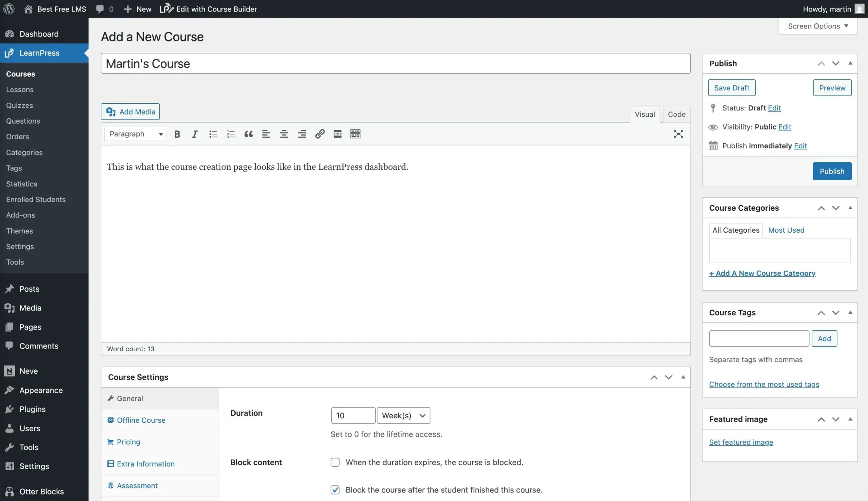Open Posts menu in sidebar
The width and height of the screenshot is (868, 501).
tap(44, 289)
